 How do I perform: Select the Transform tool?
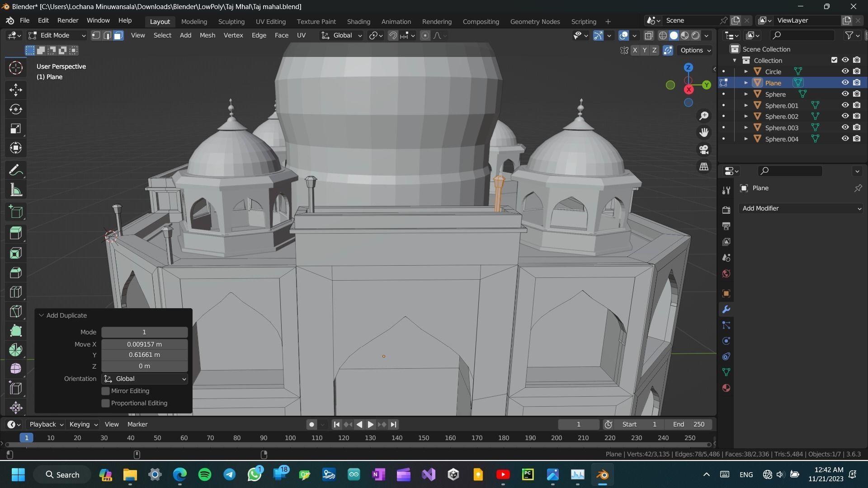(16, 148)
